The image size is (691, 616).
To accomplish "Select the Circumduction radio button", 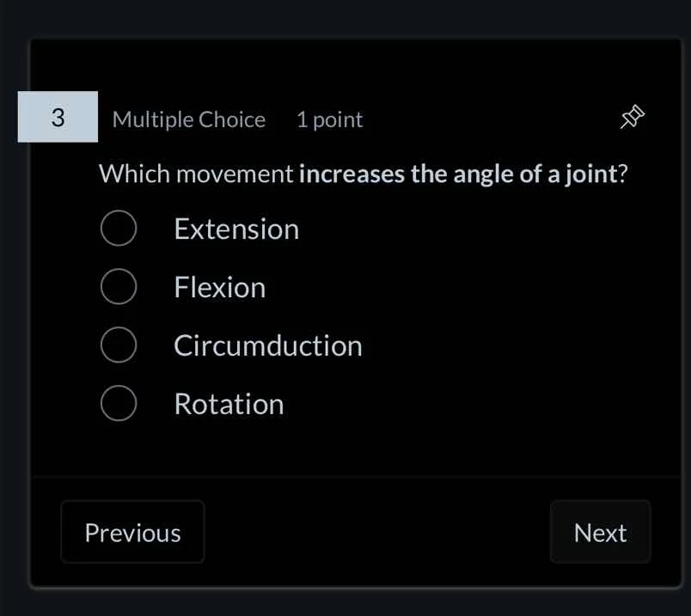I will [119, 345].
